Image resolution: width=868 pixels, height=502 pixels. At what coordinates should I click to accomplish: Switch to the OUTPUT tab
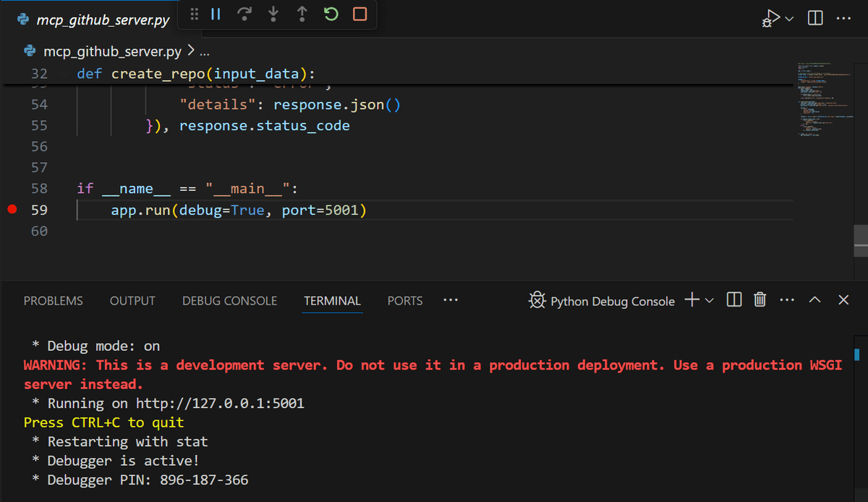point(132,301)
